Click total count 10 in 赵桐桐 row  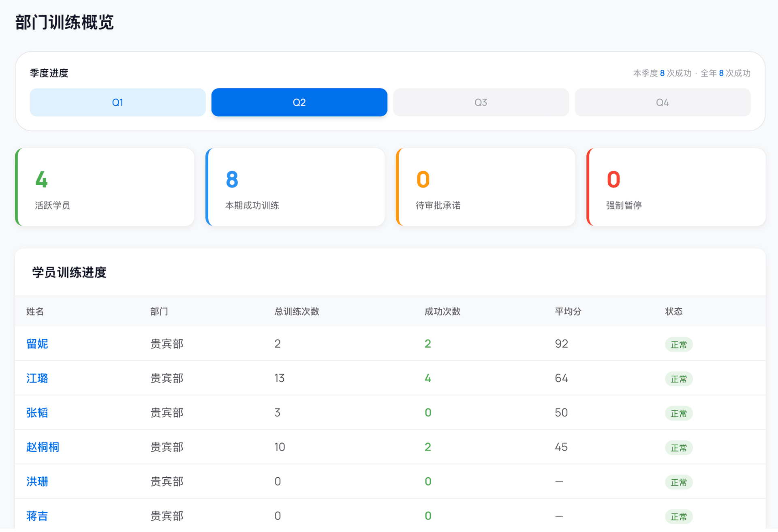pos(280,447)
